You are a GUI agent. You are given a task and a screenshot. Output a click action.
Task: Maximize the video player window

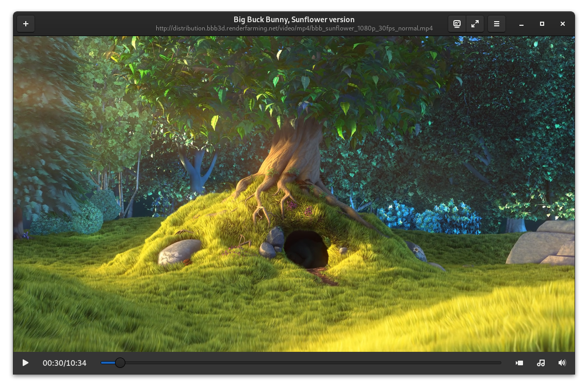[542, 24]
